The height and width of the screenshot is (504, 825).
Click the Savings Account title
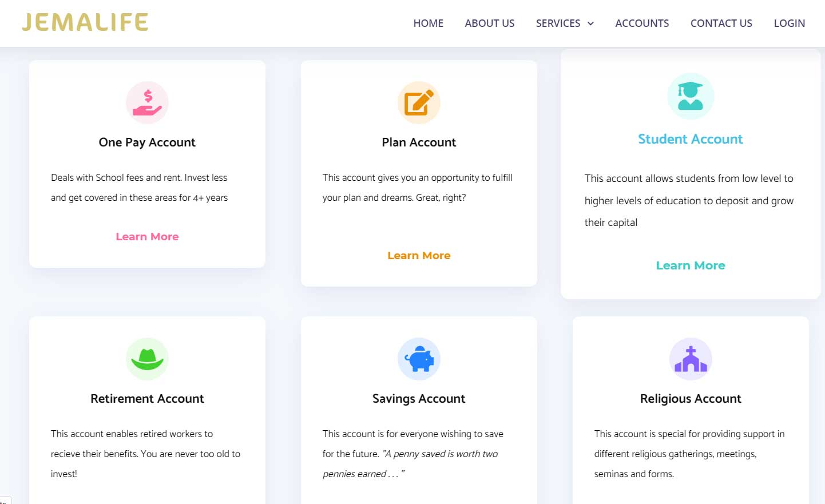pos(419,399)
